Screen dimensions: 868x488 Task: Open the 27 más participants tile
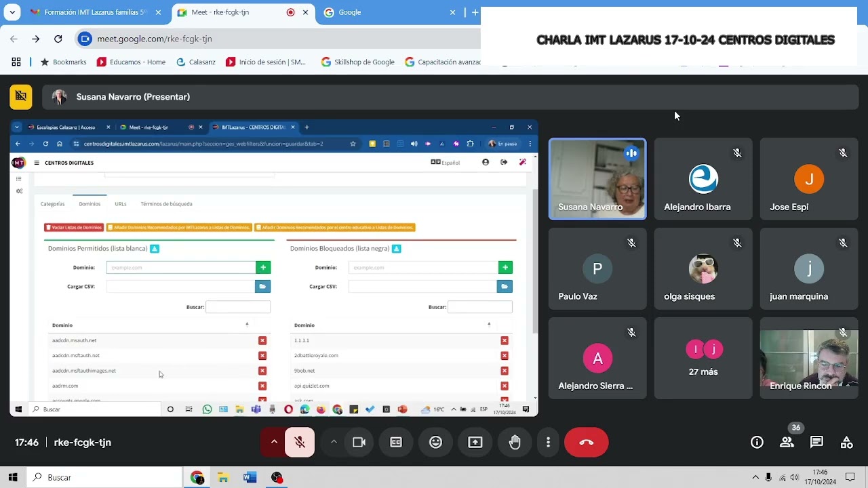703,358
